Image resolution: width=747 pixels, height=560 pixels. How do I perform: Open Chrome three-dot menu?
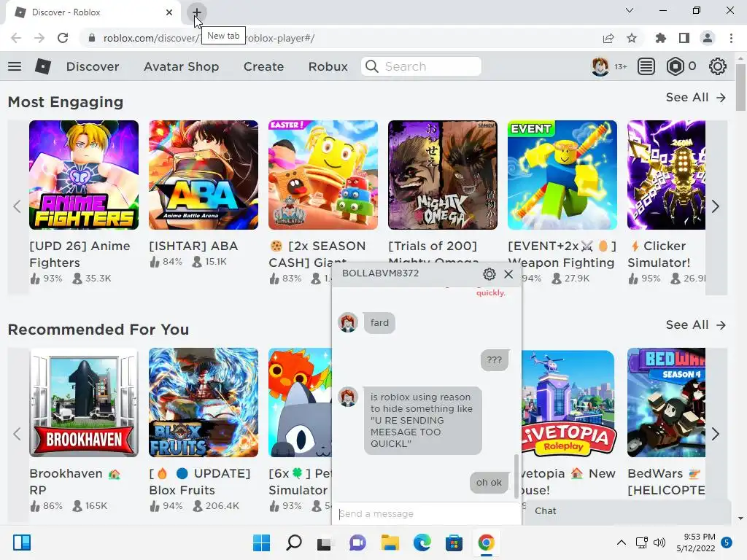pos(731,38)
